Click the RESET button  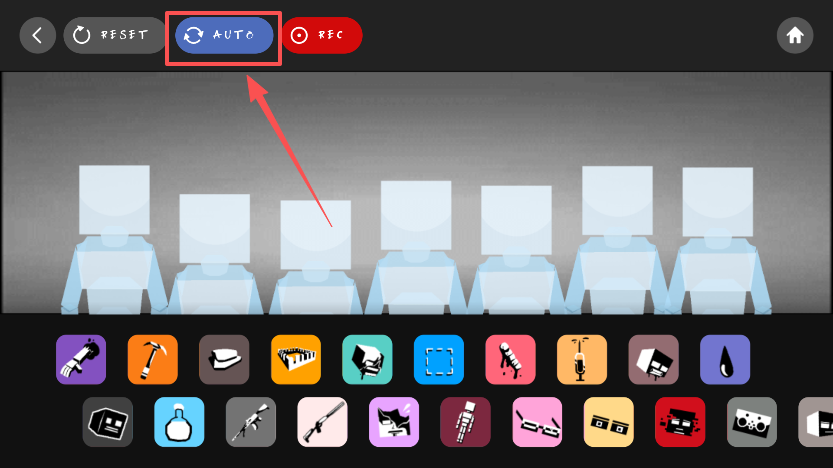point(115,35)
